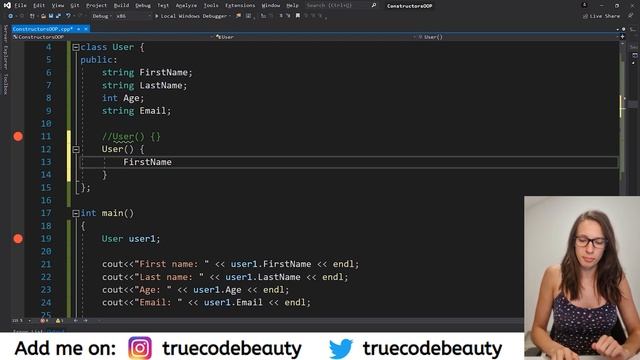
Task: Click the Instagram icon in the banner
Action: point(140,348)
